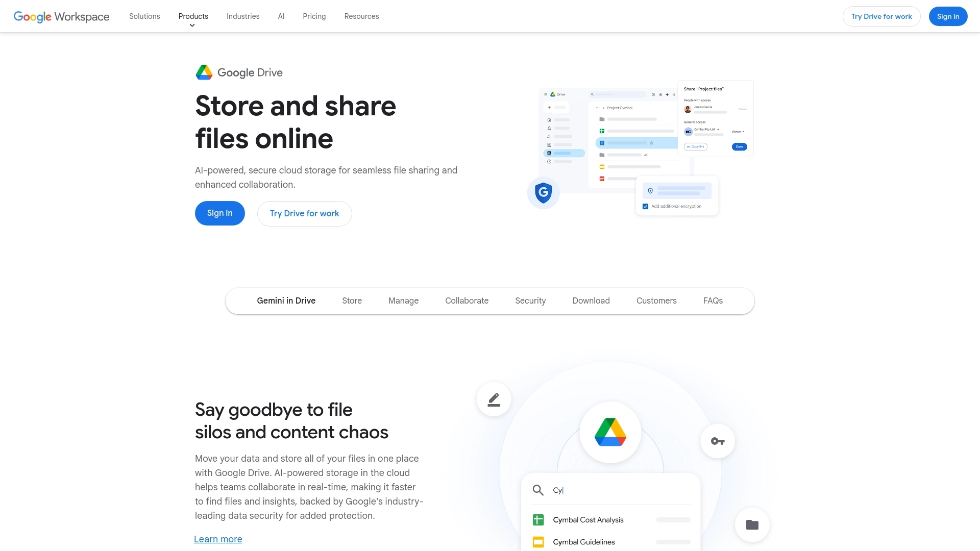Click the hero Try Drive for work button

click(305, 214)
